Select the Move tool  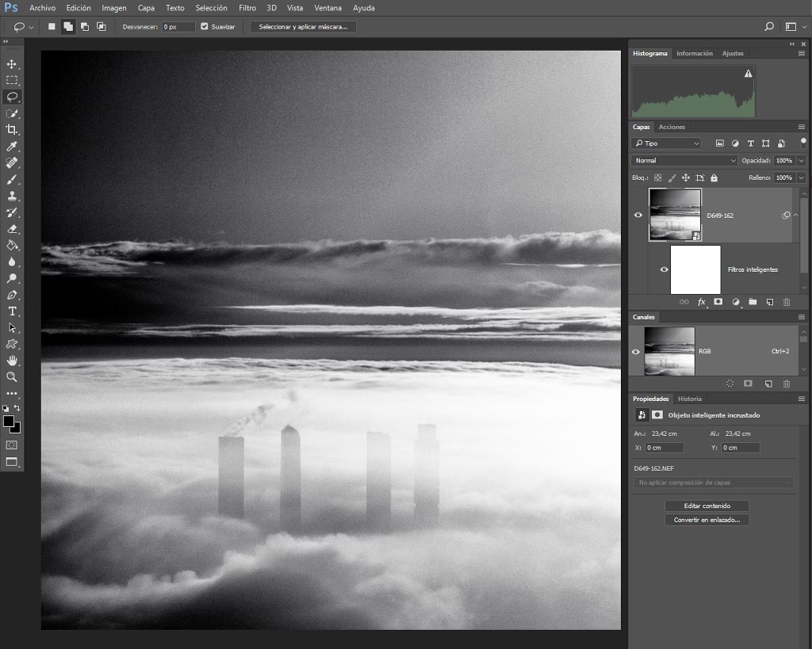point(11,64)
